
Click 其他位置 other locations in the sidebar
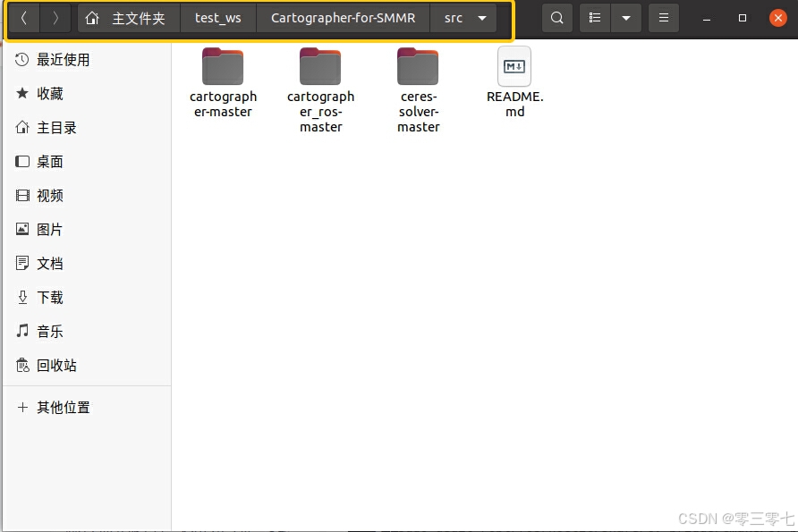pyautogui.click(x=87, y=408)
